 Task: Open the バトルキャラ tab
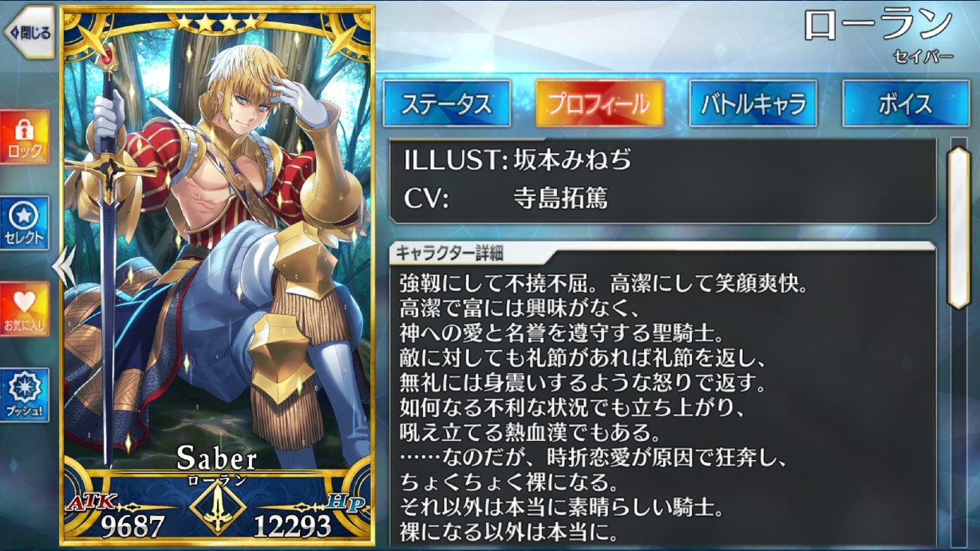pos(753,104)
